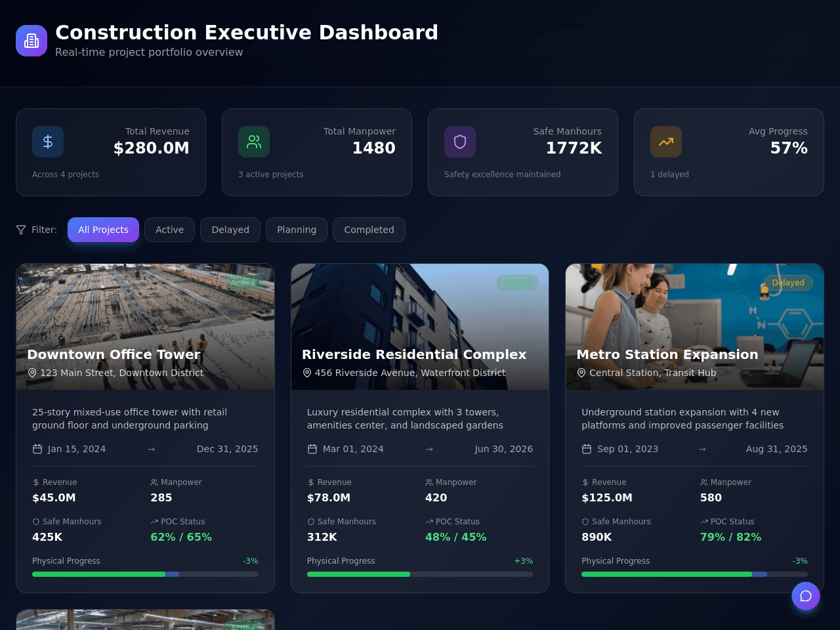The height and width of the screenshot is (630, 840).
Task: Click the 1480 total manpower value
Action: tap(374, 148)
